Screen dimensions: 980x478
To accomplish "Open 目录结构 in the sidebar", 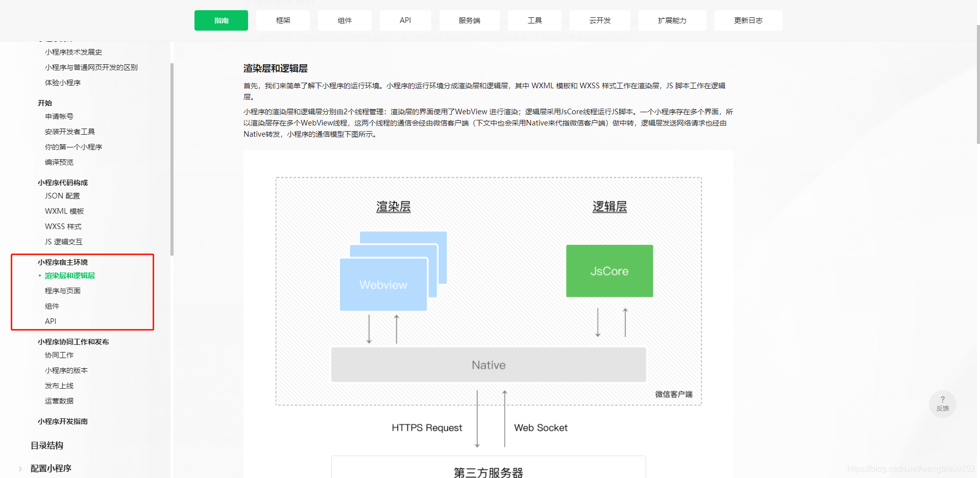I will [x=47, y=445].
